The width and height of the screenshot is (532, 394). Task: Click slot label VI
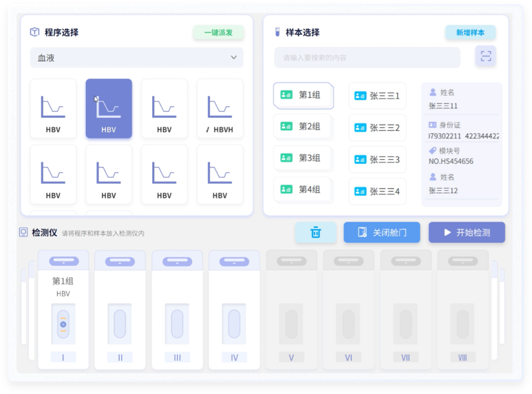coord(348,357)
